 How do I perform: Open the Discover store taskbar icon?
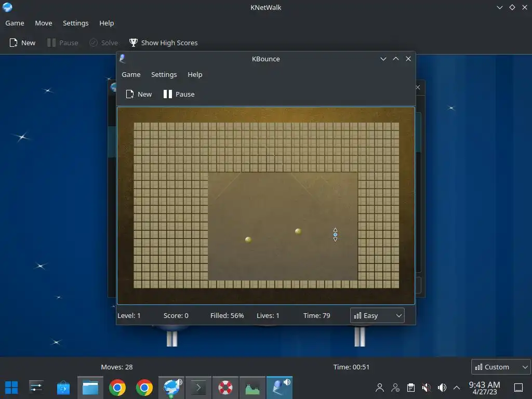63,388
